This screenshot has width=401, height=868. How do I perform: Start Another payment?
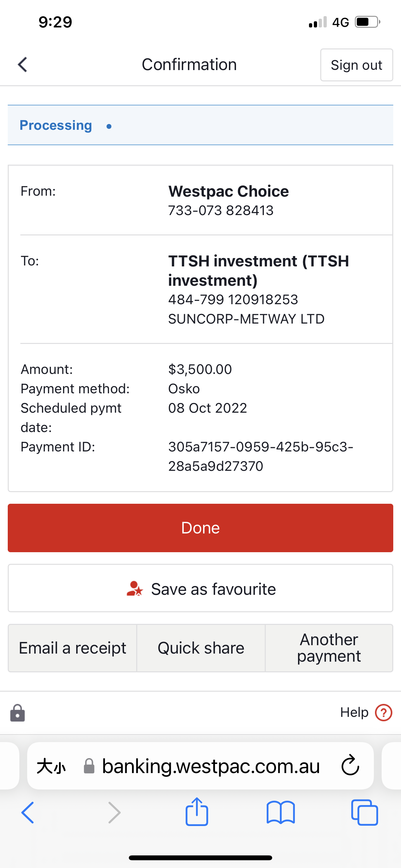329,648
